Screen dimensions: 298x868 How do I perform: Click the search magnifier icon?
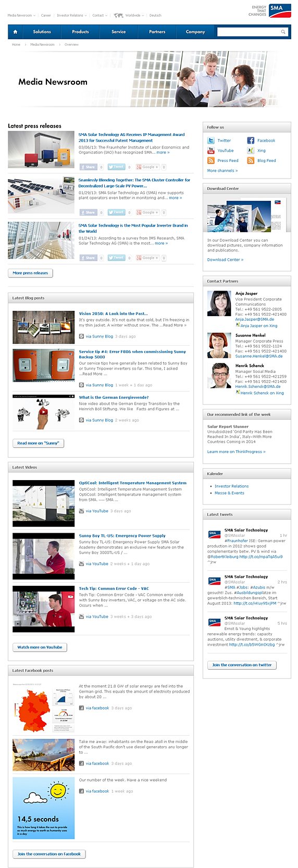tap(283, 32)
